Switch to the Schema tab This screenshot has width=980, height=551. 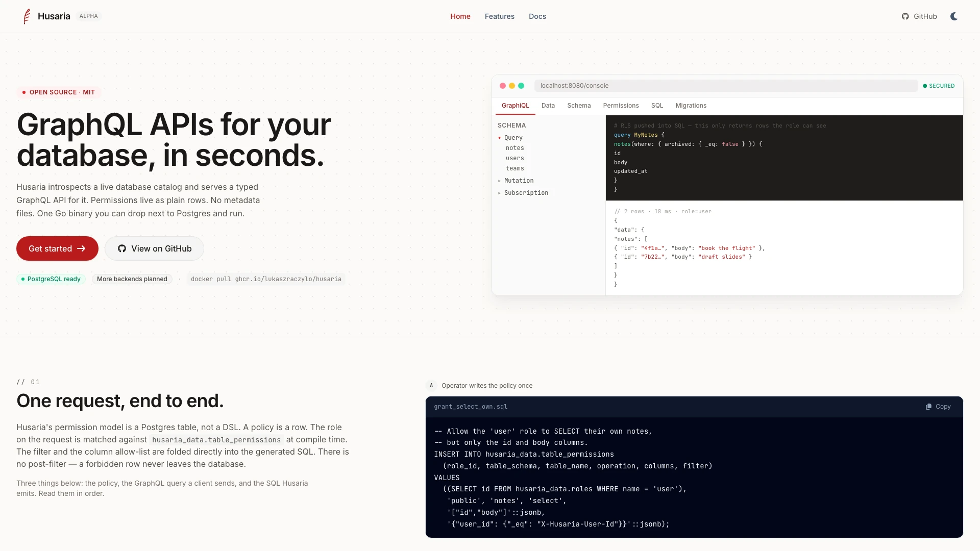pyautogui.click(x=579, y=106)
